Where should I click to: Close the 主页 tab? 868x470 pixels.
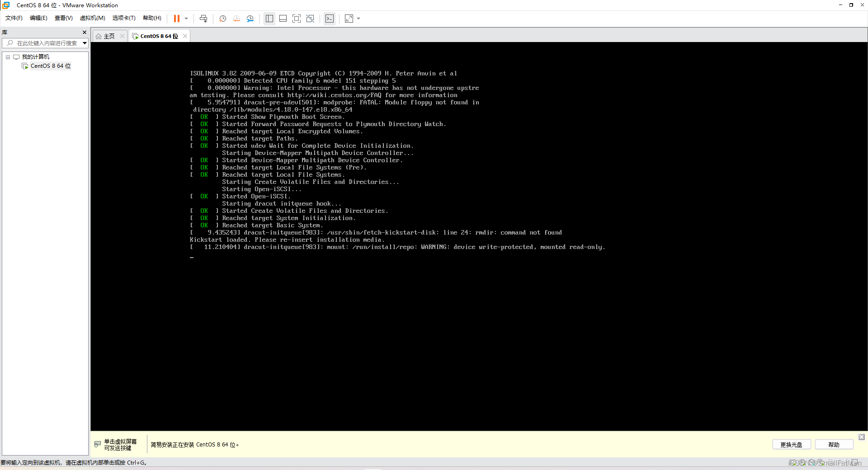point(122,36)
